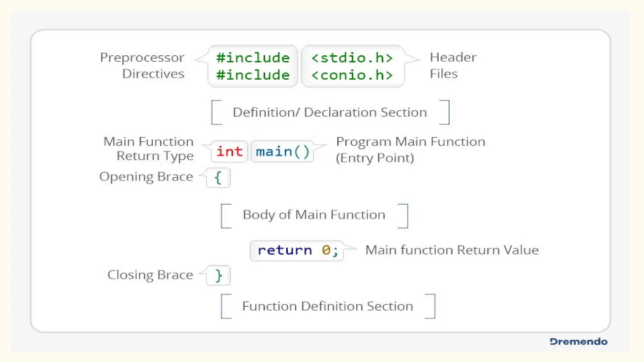Click the Header Files label
Screen dimensions: 644x362
(452, 65)
